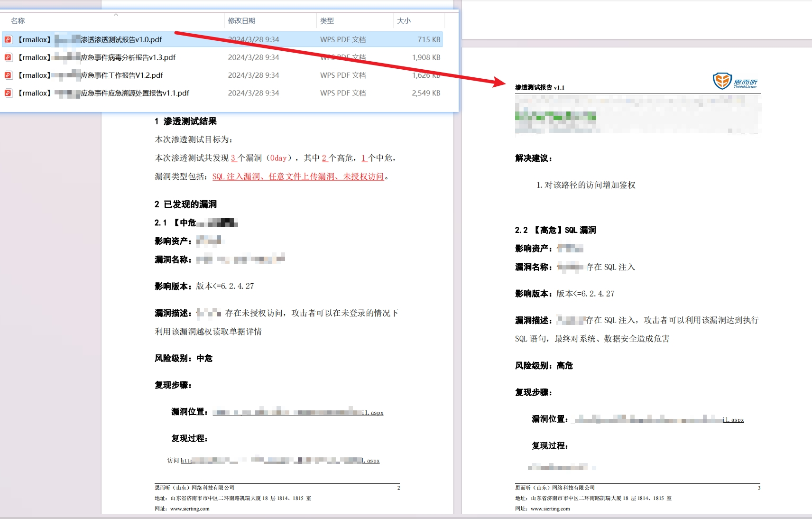Click the 漏洞位置 URL in section 2.2
The image size is (812, 519).
(659, 419)
